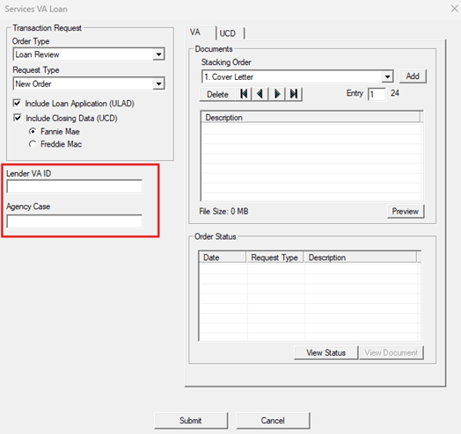Toggle Include Closing Data (UCD) checkbox
The height and width of the screenshot is (434, 461).
17,118
